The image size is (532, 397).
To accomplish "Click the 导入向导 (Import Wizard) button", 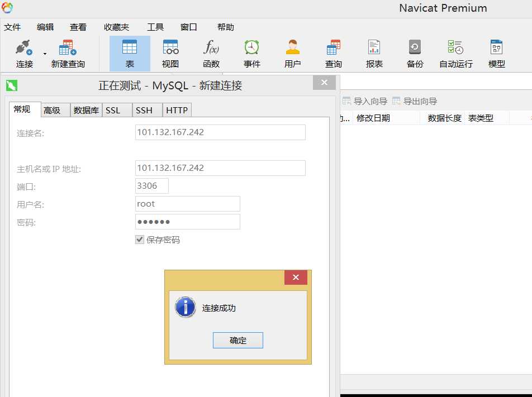I will (365, 101).
